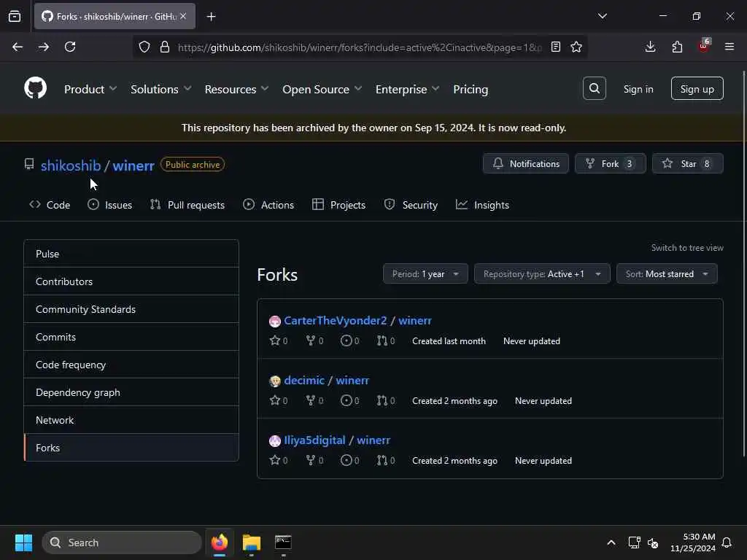Screen dimensions: 747x560
Task: Switch to the Projects tab
Action: pyautogui.click(x=338, y=205)
